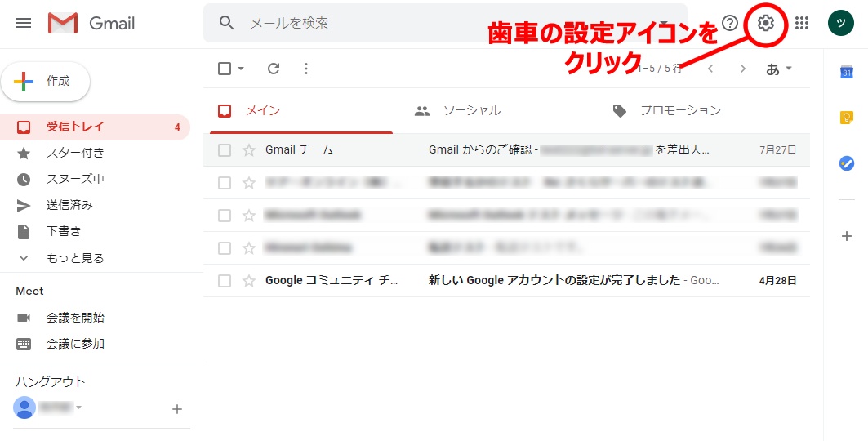Click the refresh icon

[274, 69]
